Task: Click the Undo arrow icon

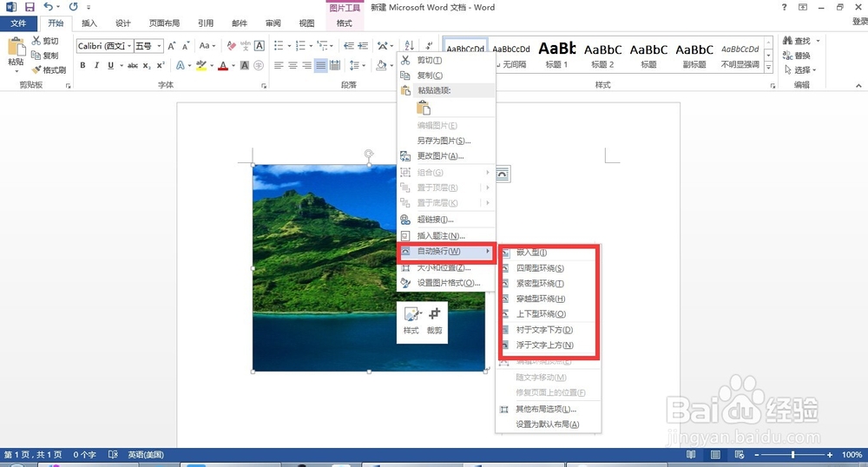Action: [x=48, y=7]
